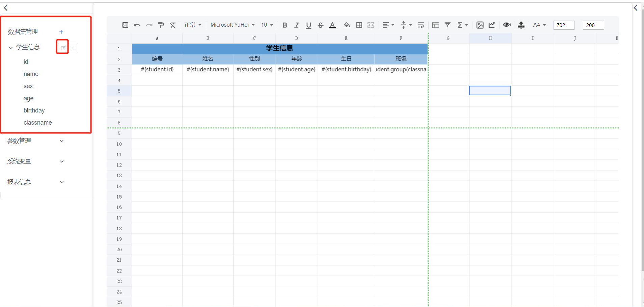Select the #{student.name} cell

click(x=208, y=70)
